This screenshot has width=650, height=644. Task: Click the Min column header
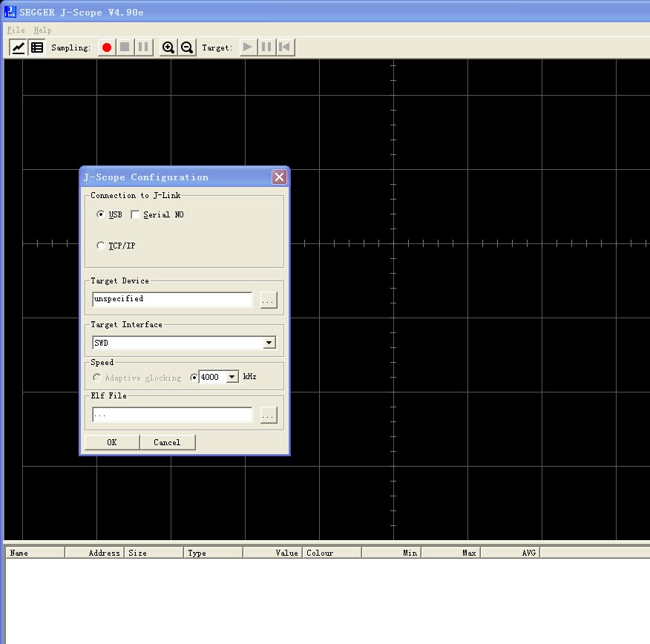[391, 553]
